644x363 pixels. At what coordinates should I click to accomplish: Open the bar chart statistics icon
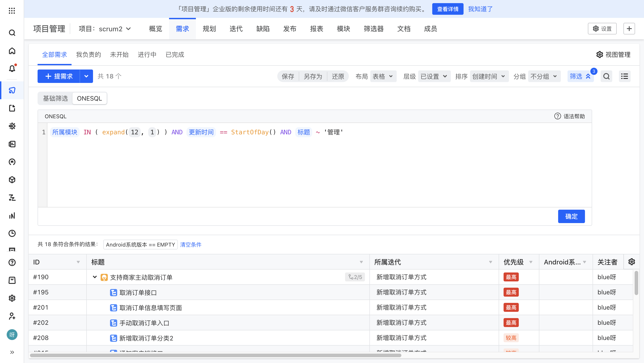12,216
